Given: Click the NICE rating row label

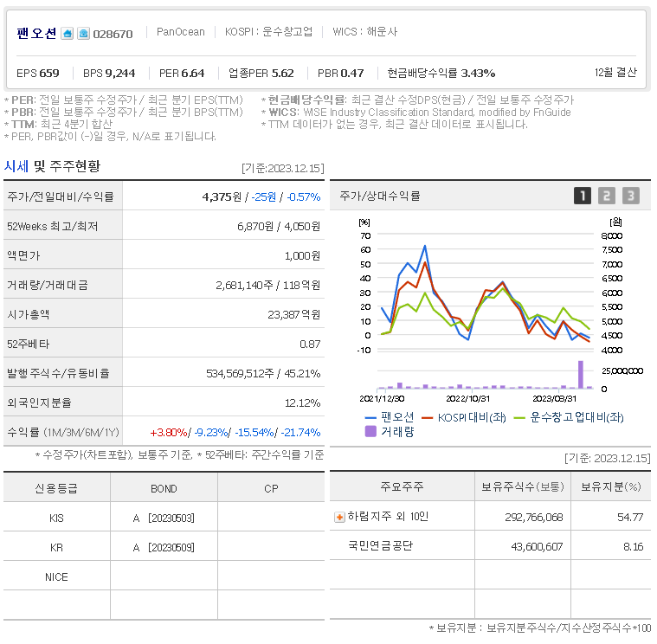Looking at the screenshot, I should [x=56, y=577].
